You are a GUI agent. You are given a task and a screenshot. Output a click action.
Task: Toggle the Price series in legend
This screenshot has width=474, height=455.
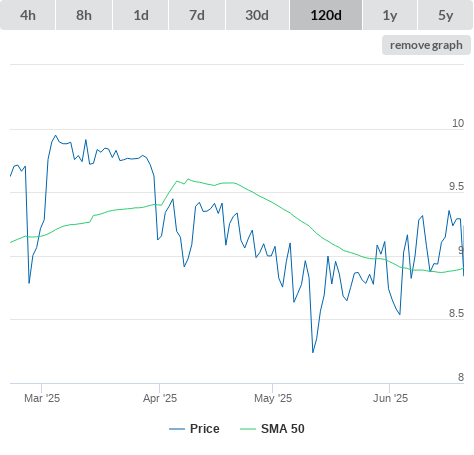click(205, 429)
